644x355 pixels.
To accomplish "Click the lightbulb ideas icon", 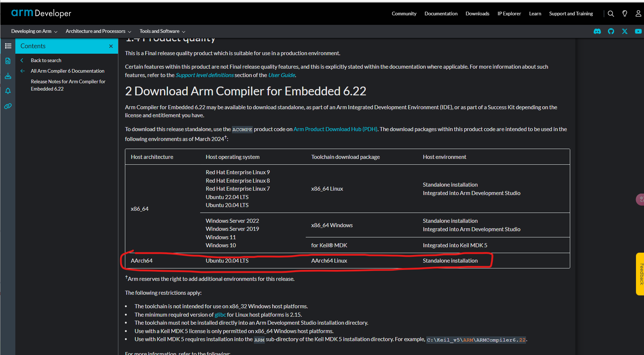I will pos(625,14).
